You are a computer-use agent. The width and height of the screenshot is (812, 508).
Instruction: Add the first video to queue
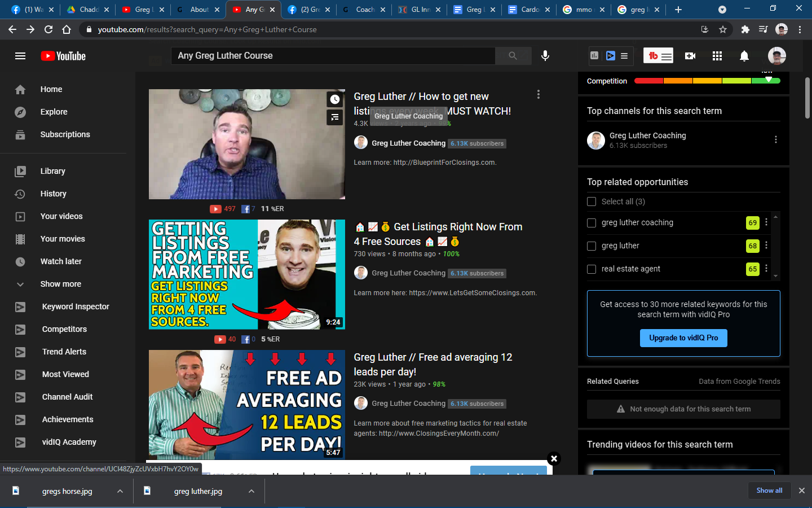click(334, 117)
